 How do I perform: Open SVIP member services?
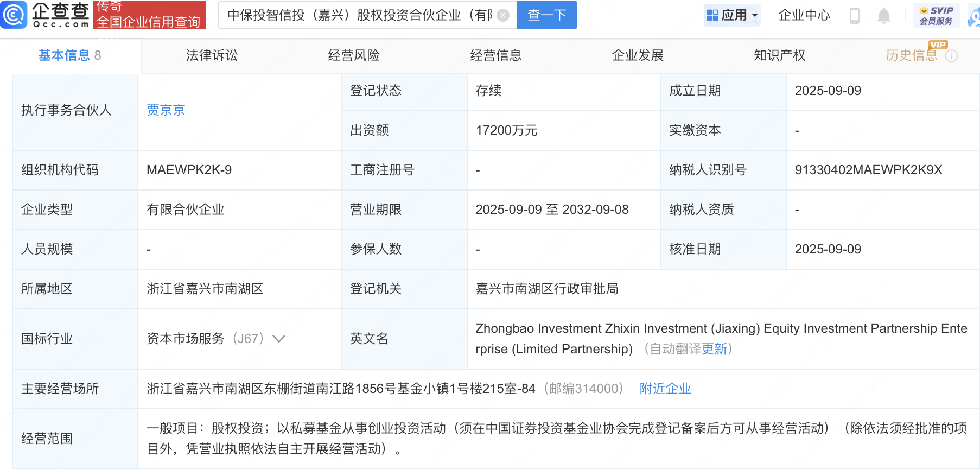pyautogui.click(x=936, y=15)
